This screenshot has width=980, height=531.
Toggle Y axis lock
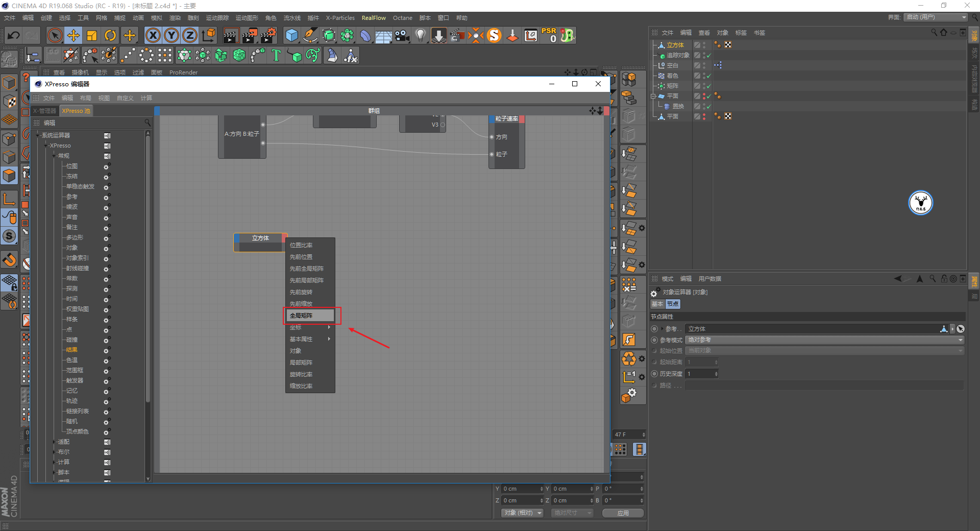click(171, 35)
